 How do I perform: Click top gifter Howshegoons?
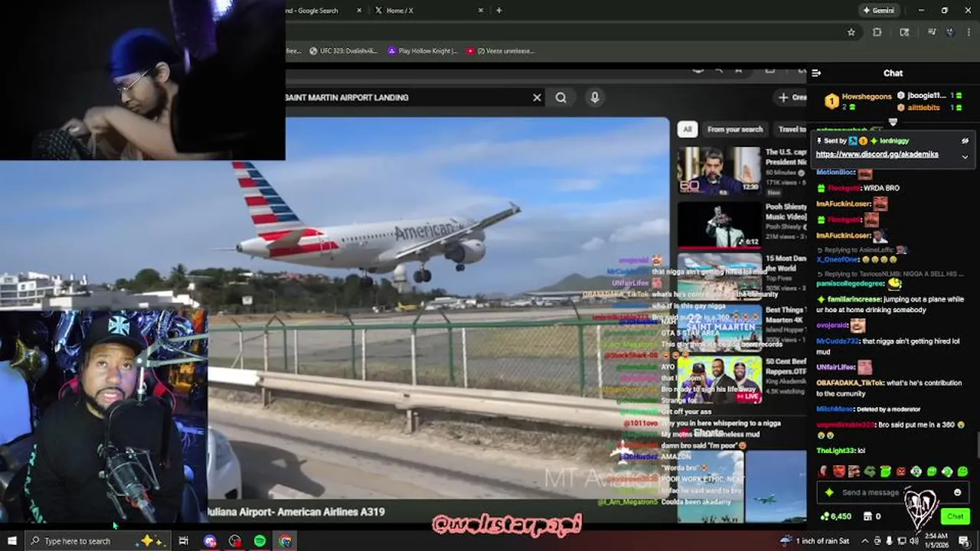(x=866, y=96)
